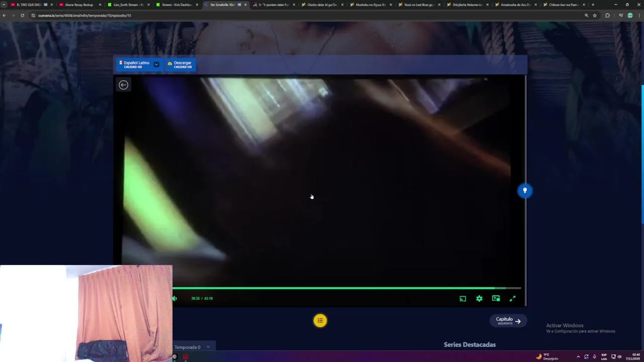Click the Series Destacadas heading
The width and height of the screenshot is (644, 362).
(x=469, y=344)
